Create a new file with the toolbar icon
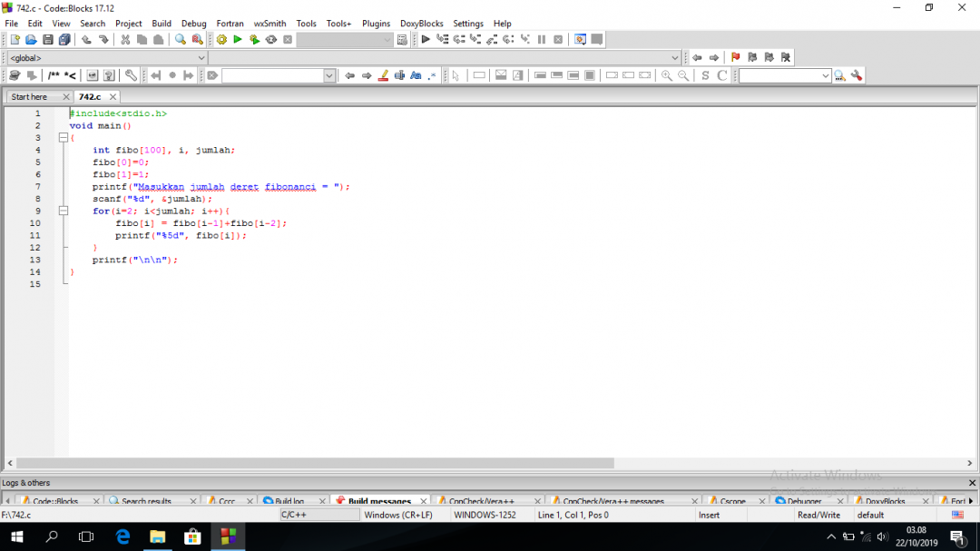 (x=15, y=39)
